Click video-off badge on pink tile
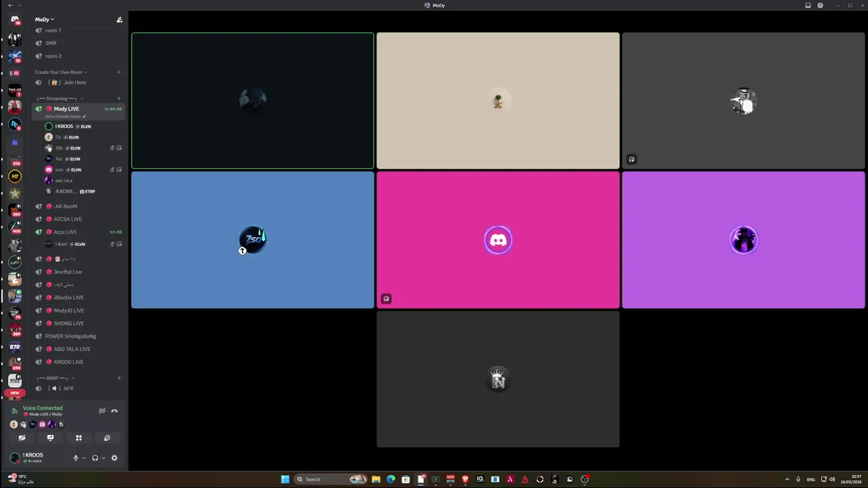 pyautogui.click(x=387, y=299)
